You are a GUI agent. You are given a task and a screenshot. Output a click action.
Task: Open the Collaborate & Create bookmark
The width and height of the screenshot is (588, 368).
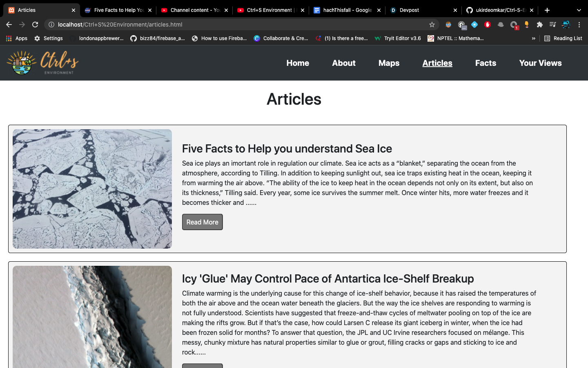coord(281,38)
